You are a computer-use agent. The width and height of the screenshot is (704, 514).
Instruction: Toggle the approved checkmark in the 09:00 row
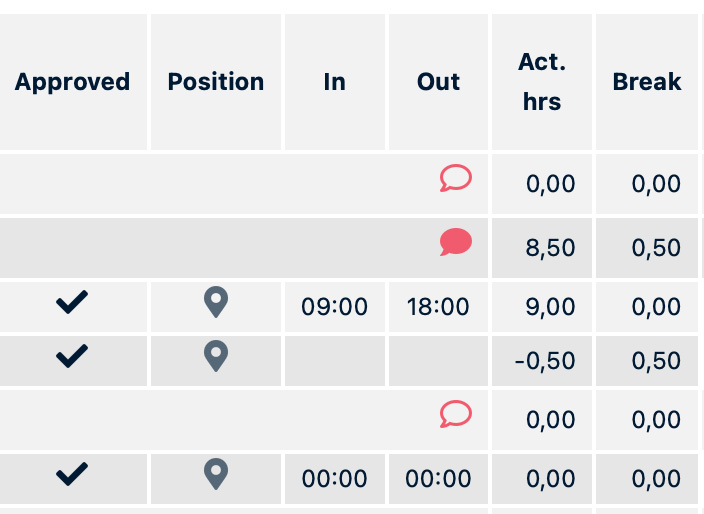point(72,302)
